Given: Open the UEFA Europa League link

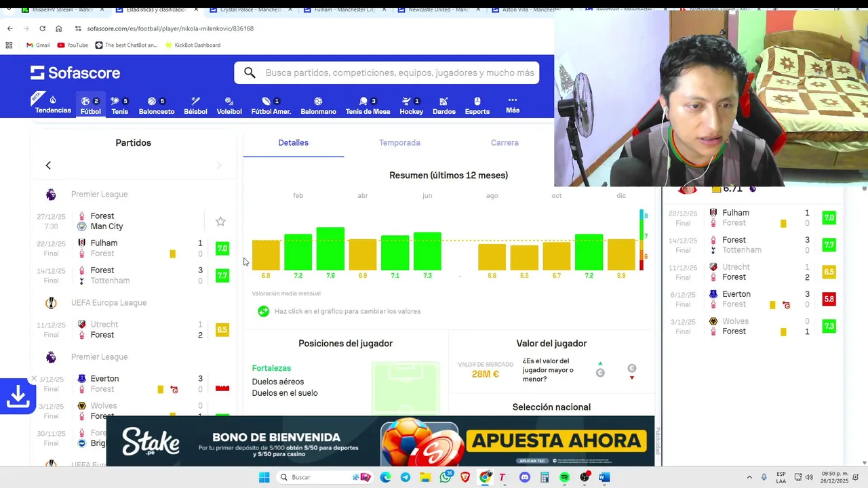Looking at the screenshot, I should coord(108,303).
